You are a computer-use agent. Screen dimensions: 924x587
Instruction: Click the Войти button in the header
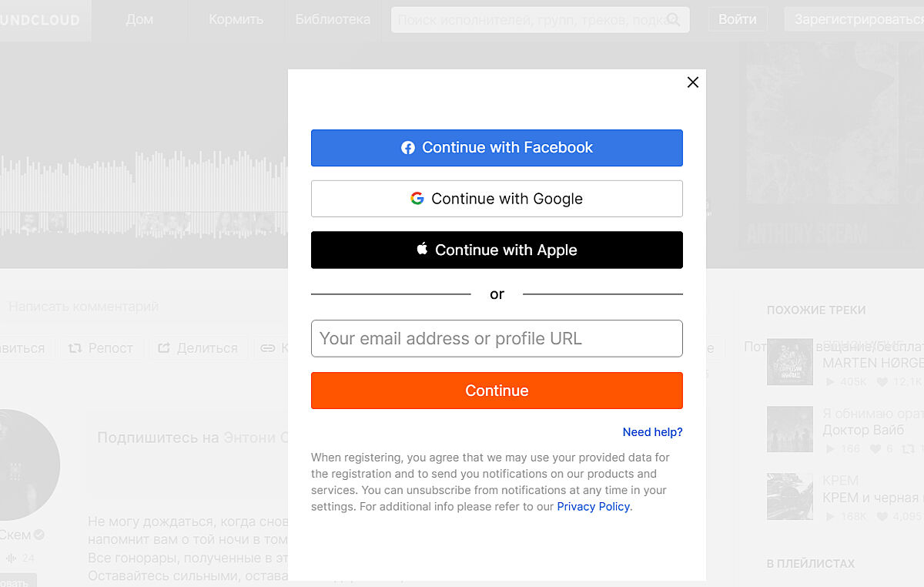(737, 20)
